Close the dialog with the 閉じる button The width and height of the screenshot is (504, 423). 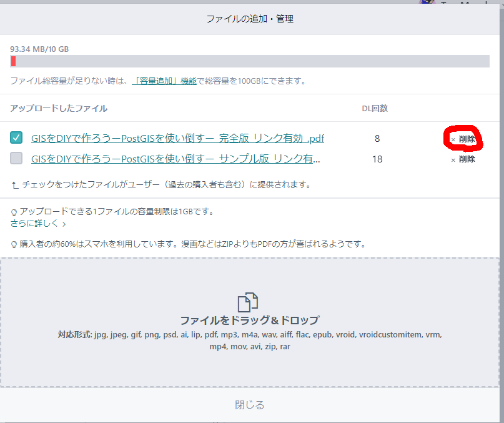(x=250, y=405)
